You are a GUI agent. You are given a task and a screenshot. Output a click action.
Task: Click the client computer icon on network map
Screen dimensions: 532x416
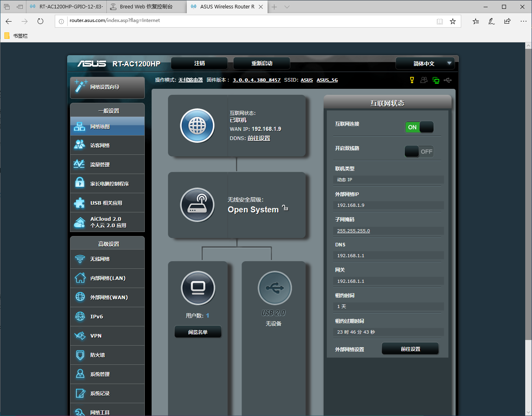point(198,288)
